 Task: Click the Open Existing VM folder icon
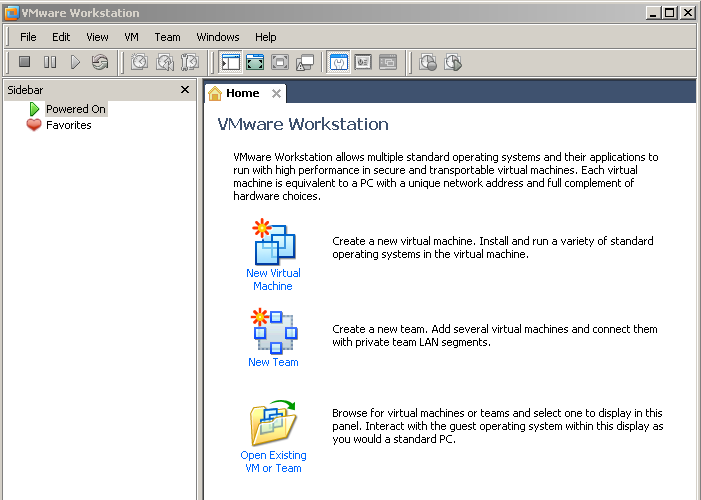pyautogui.click(x=273, y=424)
